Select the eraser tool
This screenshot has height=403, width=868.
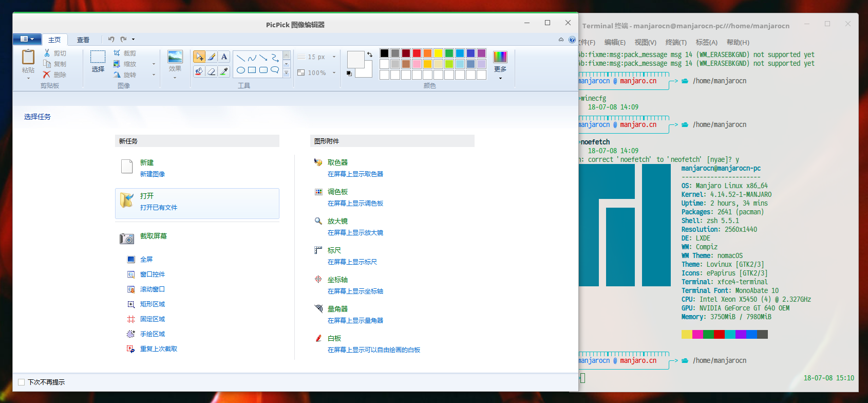click(x=212, y=71)
